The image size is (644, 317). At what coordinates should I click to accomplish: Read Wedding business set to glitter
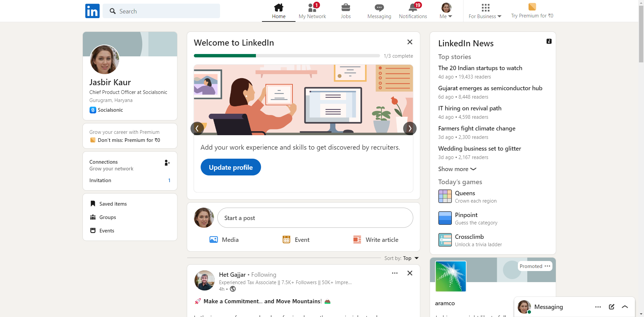[480, 149]
